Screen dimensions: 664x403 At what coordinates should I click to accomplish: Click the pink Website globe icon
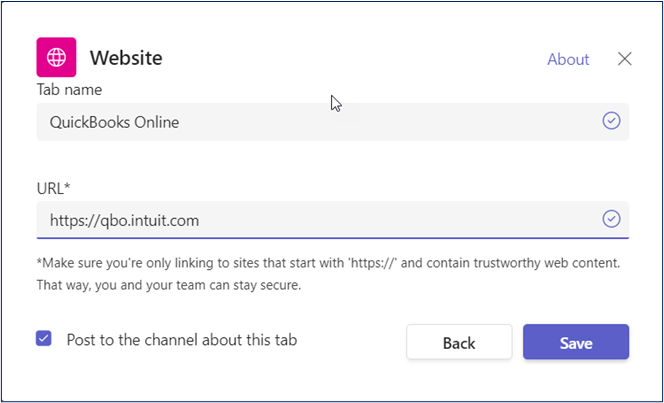click(x=56, y=57)
